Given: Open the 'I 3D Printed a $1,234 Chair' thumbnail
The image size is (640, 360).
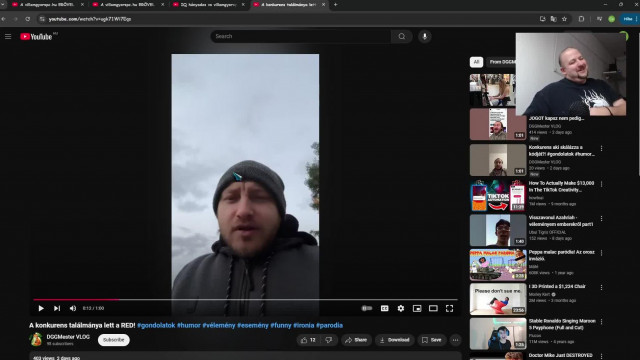Looking at the screenshot, I should (x=498, y=299).
